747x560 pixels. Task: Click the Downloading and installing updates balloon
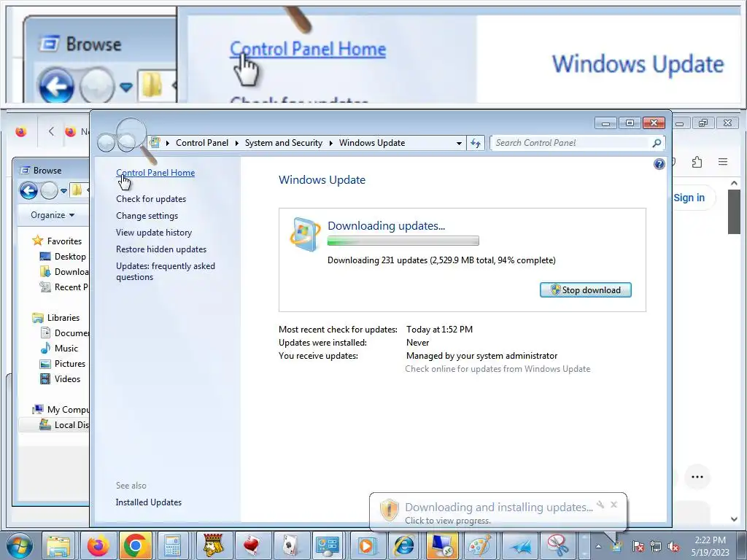pyautogui.click(x=498, y=513)
